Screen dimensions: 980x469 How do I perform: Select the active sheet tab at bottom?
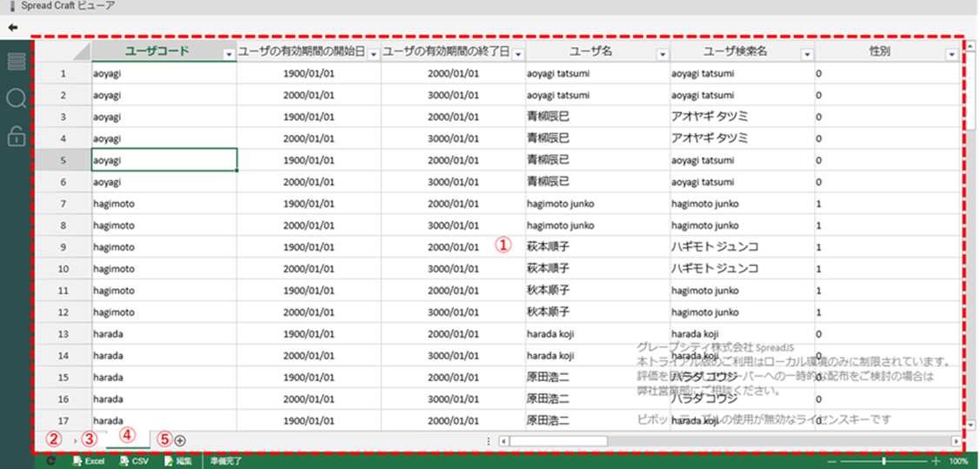(x=127, y=441)
